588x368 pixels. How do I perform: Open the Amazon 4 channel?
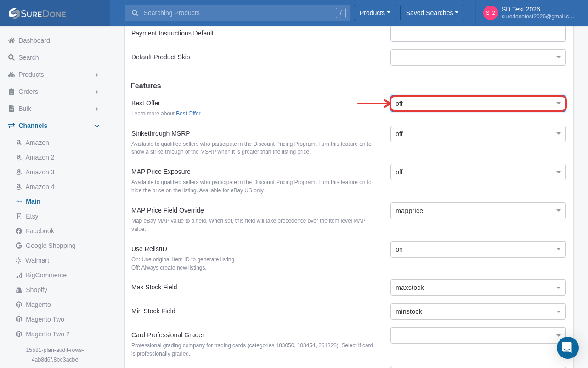click(x=40, y=187)
